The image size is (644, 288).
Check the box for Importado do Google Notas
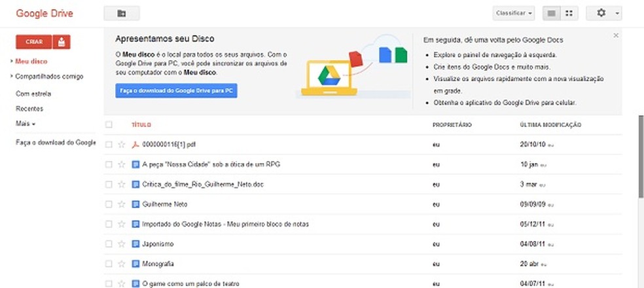109,225
